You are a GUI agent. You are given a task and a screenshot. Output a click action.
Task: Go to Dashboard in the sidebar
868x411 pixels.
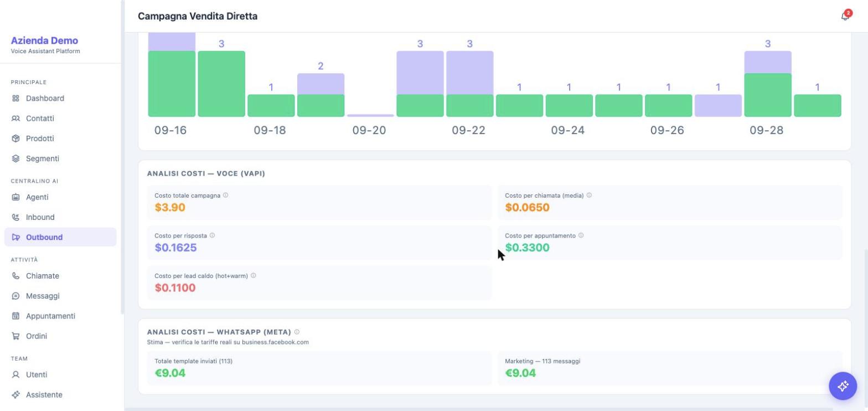[x=60, y=99]
